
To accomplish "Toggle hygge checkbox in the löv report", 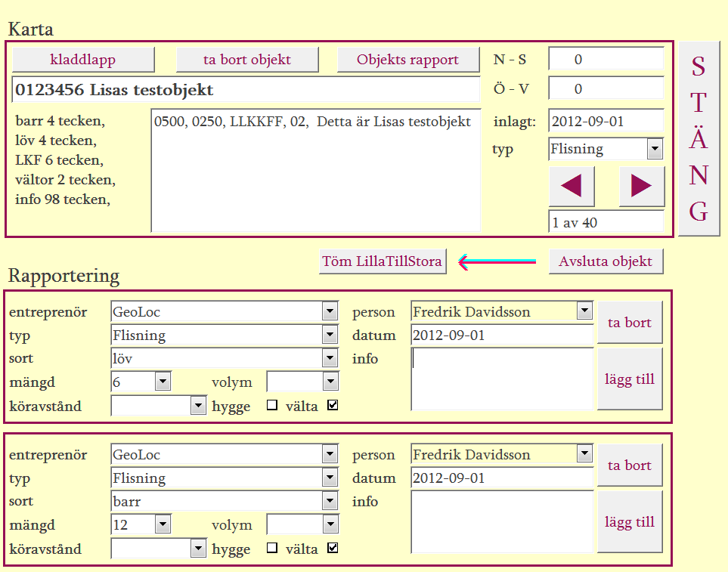I will (272, 406).
